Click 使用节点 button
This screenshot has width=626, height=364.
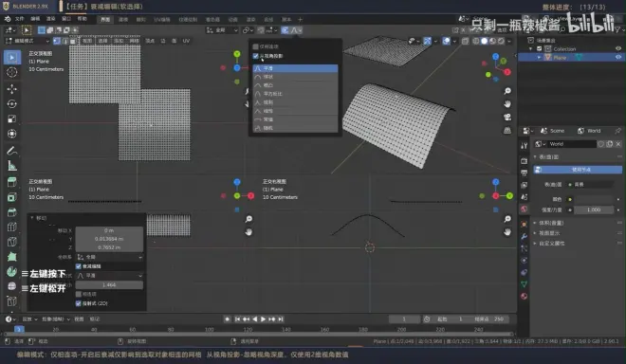578,170
